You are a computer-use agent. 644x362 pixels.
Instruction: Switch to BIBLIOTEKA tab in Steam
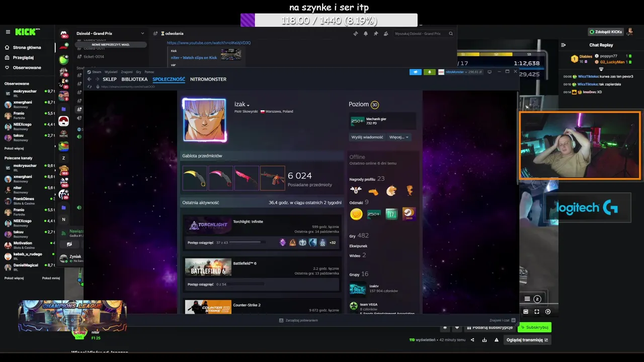click(134, 79)
